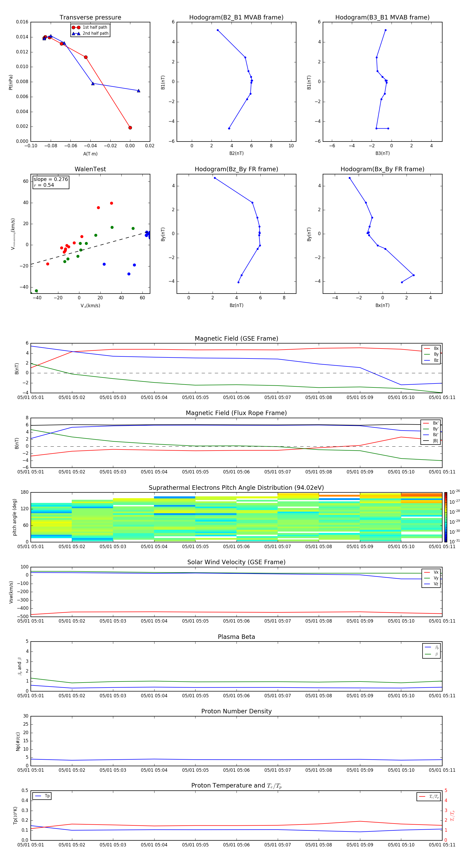Click the "Bz(nT)" x-axis label
The width and height of the screenshot is (473, 868).
(x=236, y=305)
